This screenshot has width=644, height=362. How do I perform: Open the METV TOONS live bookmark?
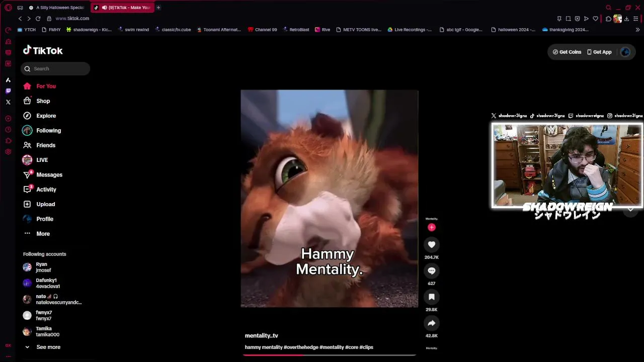click(358, 30)
